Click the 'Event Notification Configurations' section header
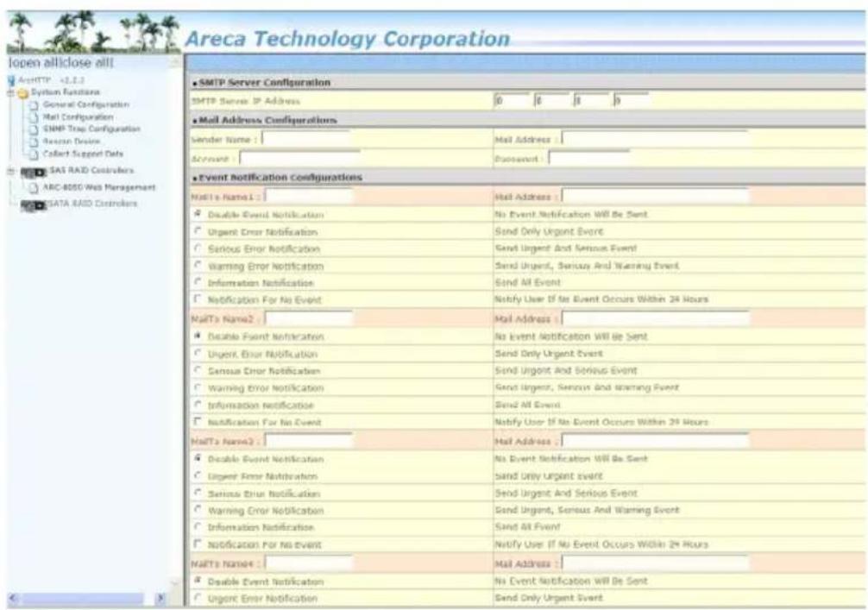The width and height of the screenshot is (868, 610). 280,177
